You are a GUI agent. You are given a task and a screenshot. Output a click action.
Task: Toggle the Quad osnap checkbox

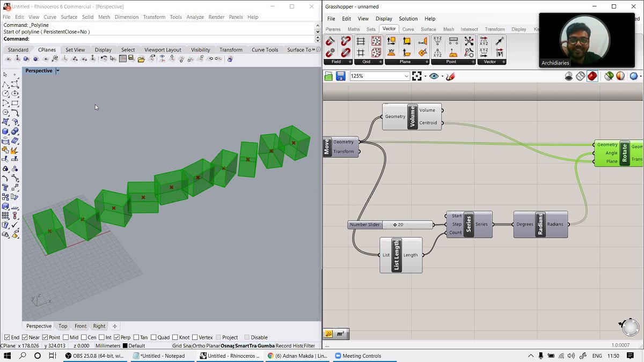[x=153, y=337]
